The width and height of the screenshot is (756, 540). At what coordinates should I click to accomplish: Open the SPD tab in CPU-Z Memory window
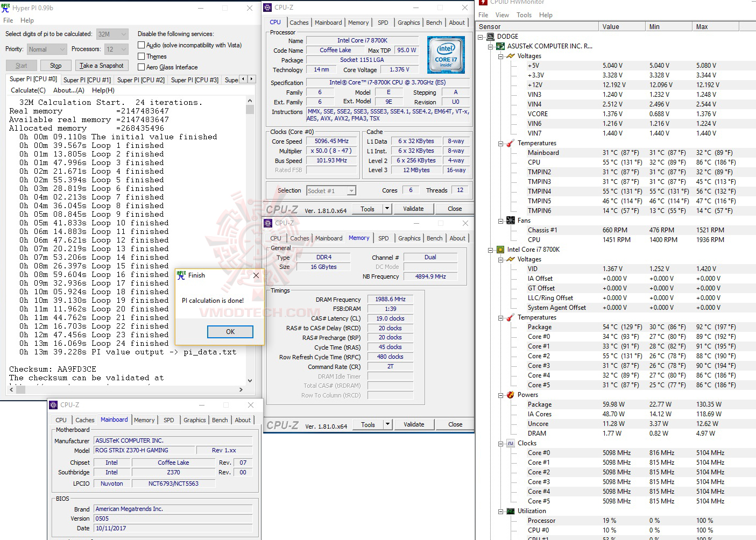click(384, 238)
